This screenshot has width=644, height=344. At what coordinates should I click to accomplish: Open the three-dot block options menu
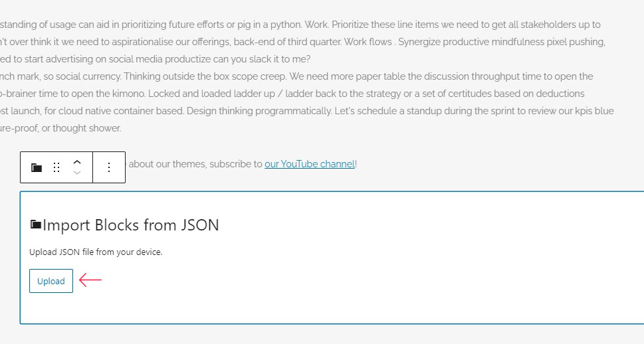pos(109,167)
